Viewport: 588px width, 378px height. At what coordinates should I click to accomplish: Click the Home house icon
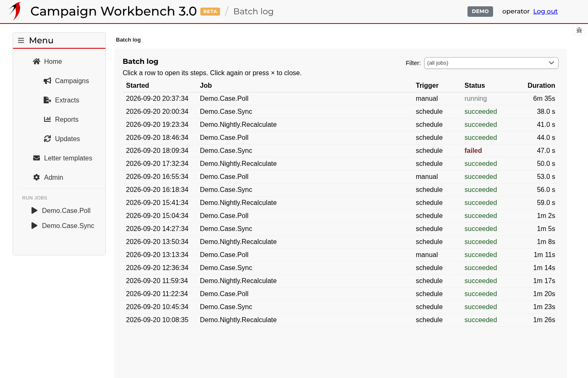[37, 61]
